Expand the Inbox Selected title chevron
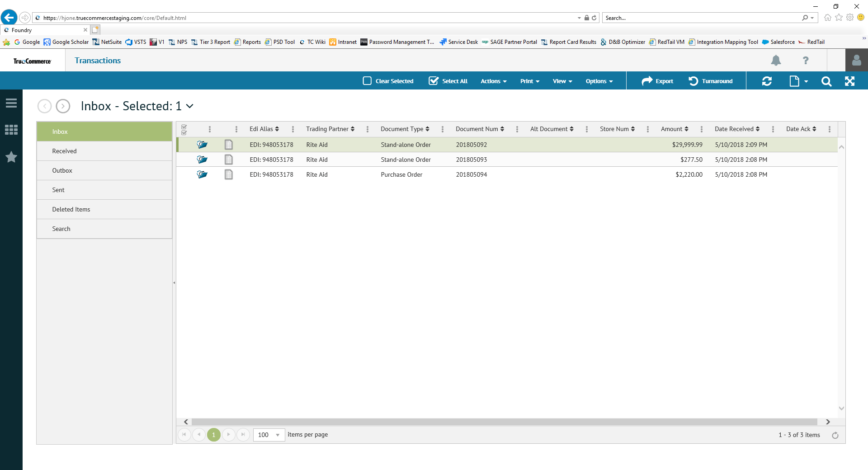868x470 pixels. click(190, 106)
